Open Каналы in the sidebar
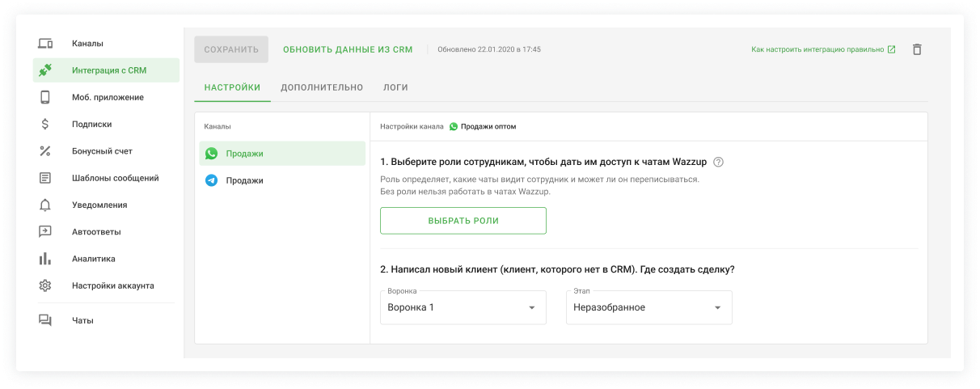The height and width of the screenshot is (389, 980). point(87,44)
